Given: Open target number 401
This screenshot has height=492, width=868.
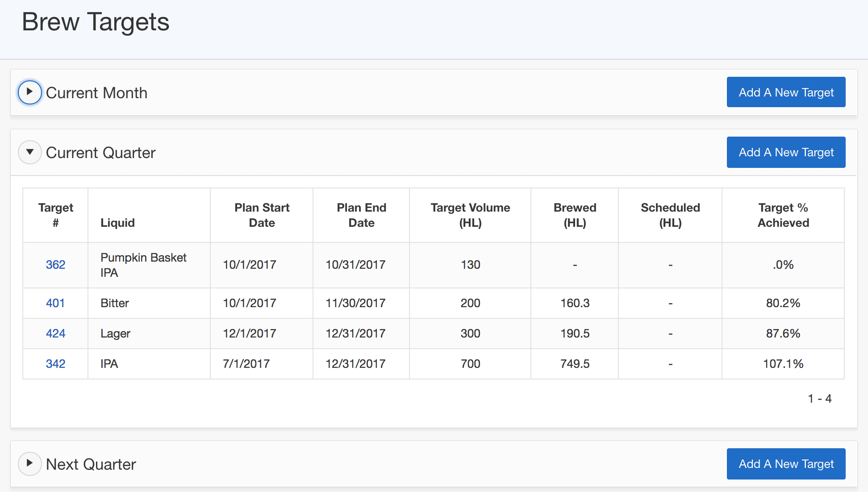Looking at the screenshot, I should tap(55, 303).
